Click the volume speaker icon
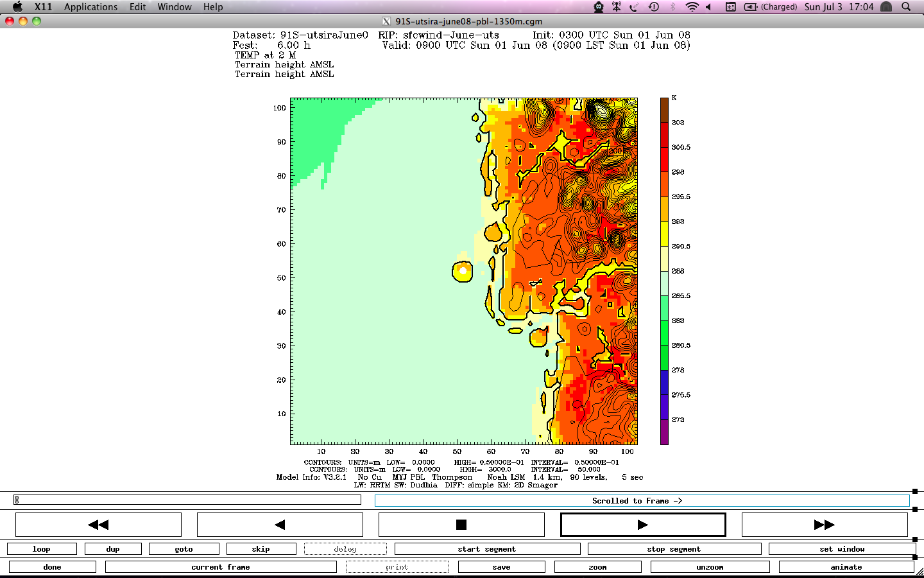Viewport: 924px width, 578px height. (x=709, y=7)
